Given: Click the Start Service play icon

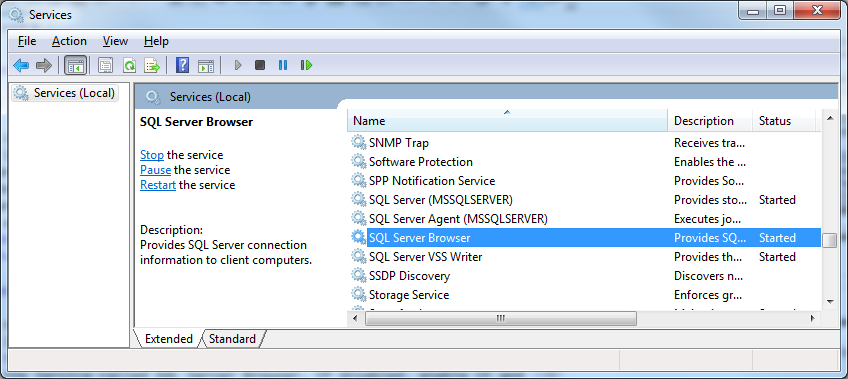Looking at the screenshot, I should (x=237, y=65).
